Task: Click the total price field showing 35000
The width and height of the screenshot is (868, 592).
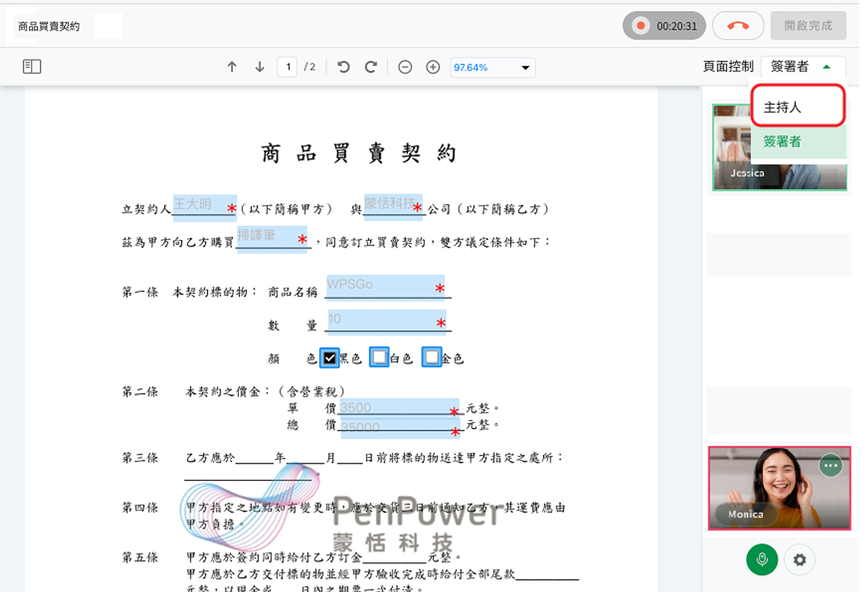Action: click(400, 429)
